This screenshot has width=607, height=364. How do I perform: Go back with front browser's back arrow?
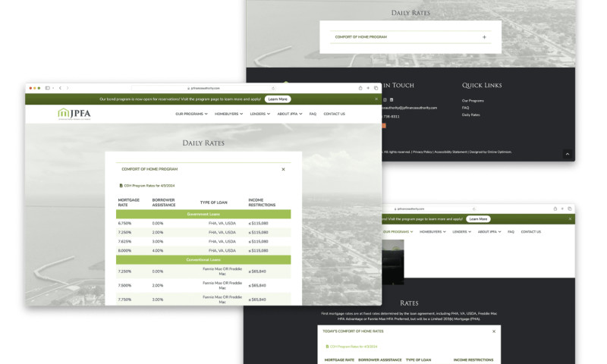pos(60,88)
